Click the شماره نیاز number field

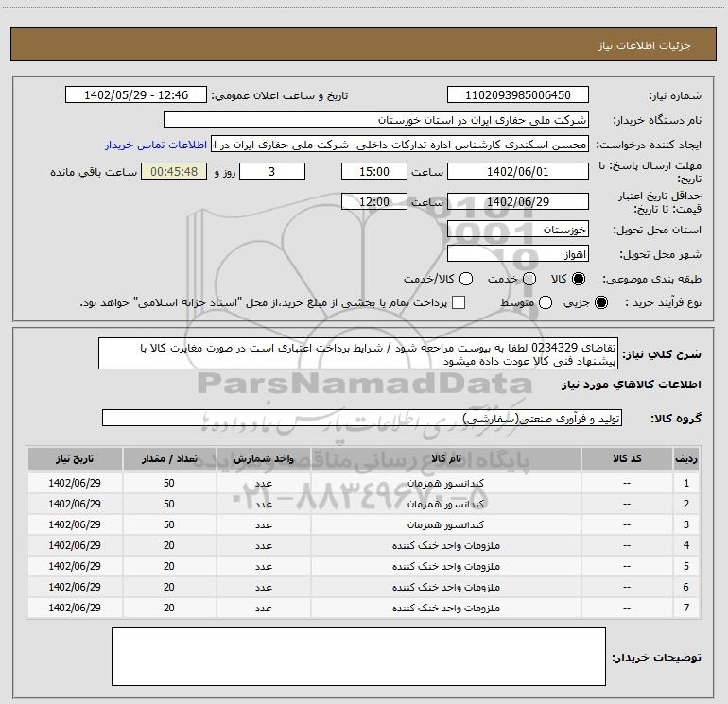point(517,95)
